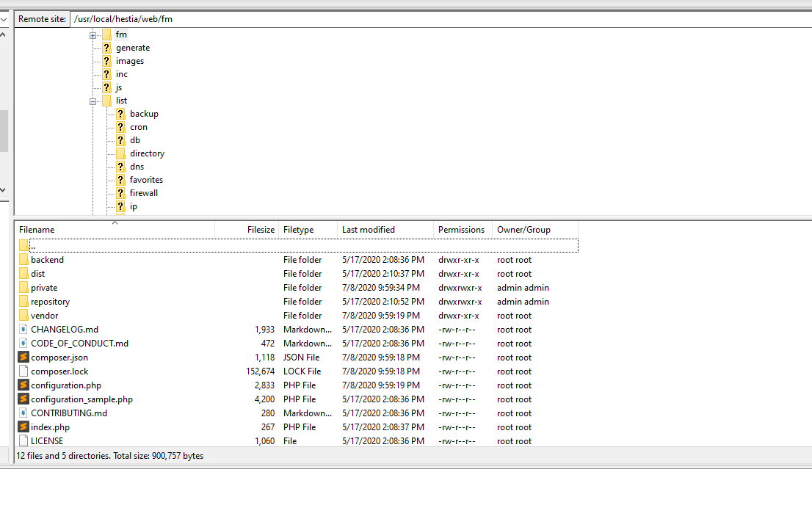This screenshot has height=508, width=812.
Task: Sort files by the Last modified column
Action: 369,229
